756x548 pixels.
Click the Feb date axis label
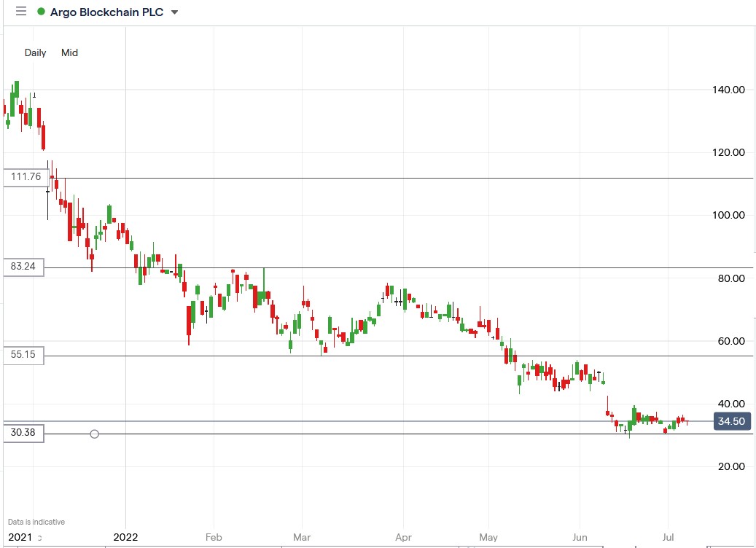click(x=213, y=537)
